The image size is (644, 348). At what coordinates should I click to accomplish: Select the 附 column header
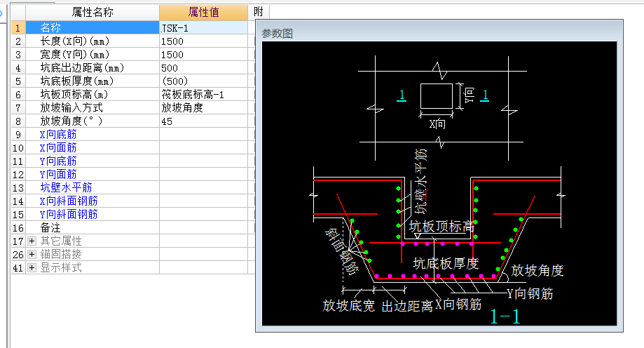click(259, 13)
